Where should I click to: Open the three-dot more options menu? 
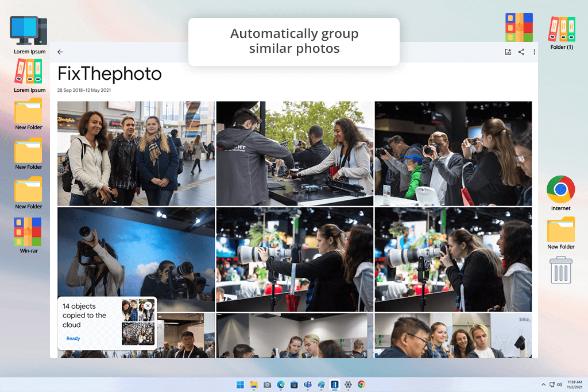(x=535, y=52)
